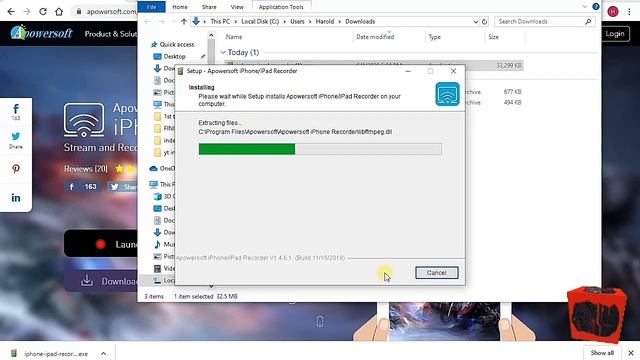Click browser back arrow

11,11
